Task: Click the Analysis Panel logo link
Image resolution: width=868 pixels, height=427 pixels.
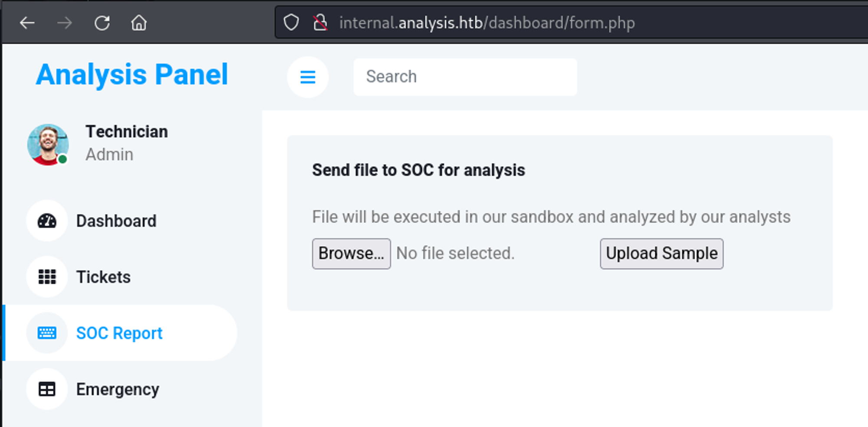Action: click(132, 75)
